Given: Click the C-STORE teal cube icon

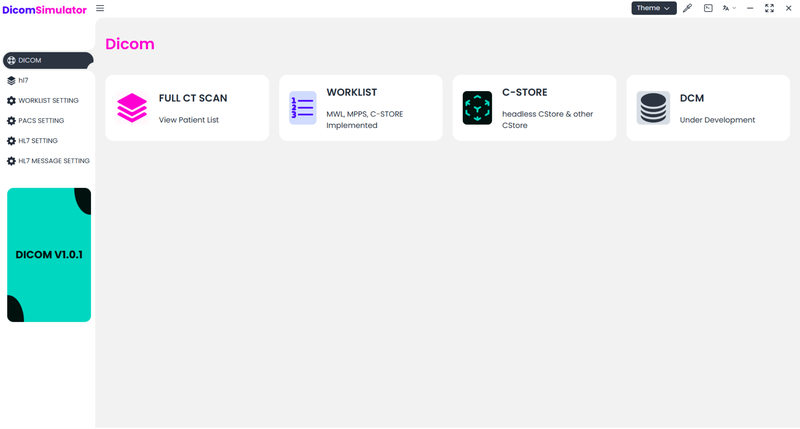Looking at the screenshot, I should [x=477, y=108].
